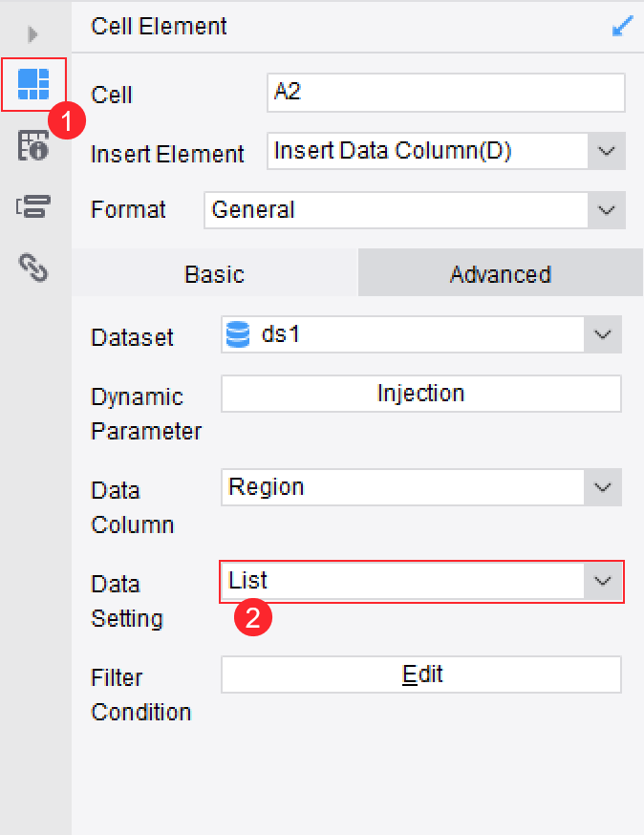
Task: Open the Widget Settings sidebar icon
Action: click(x=33, y=206)
